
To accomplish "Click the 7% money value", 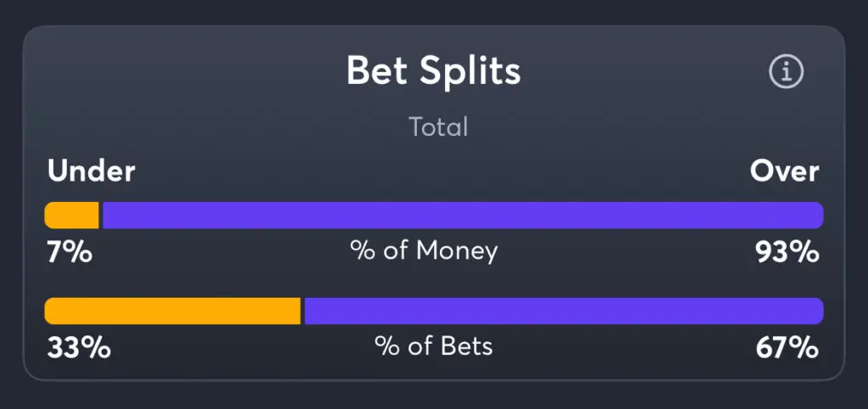I will click(x=70, y=252).
